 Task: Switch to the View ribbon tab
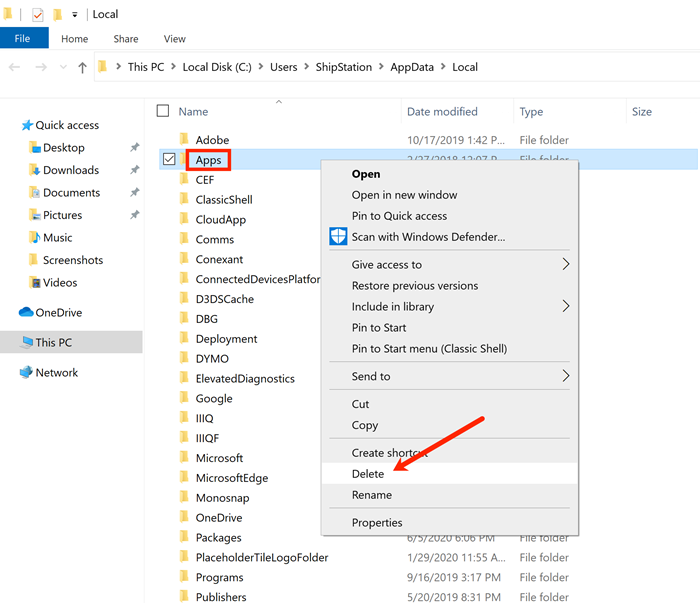175,39
